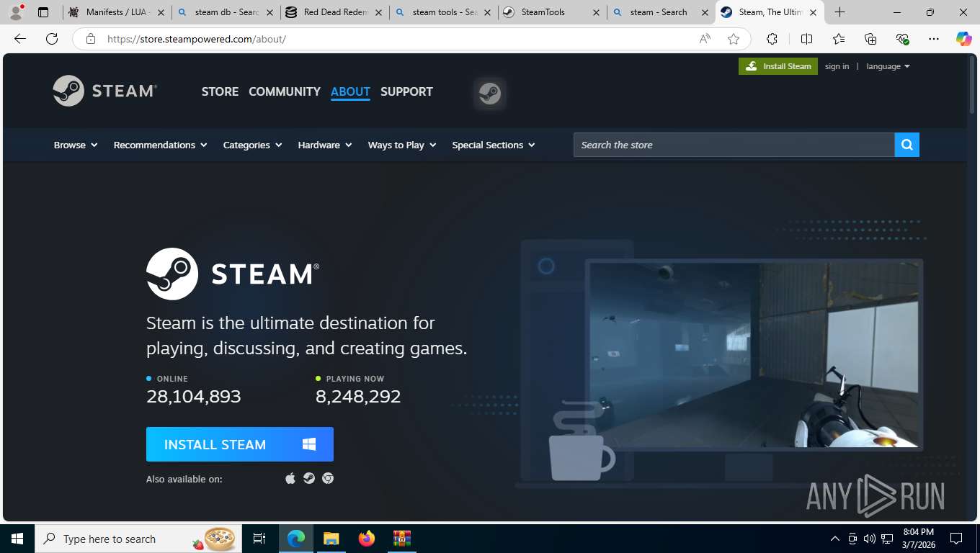Select the SteamOS download icon
The image size is (980, 553).
coord(309,478)
